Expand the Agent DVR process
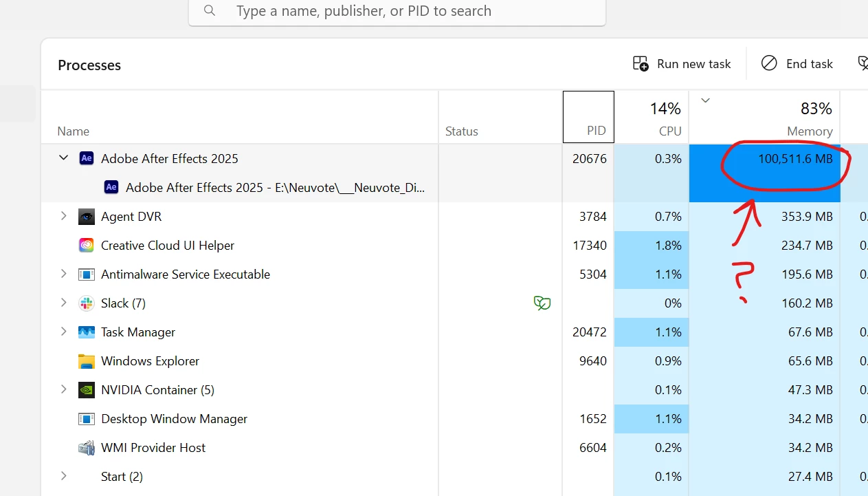The height and width of the screenshot is (496, 868). pos(63,216)
